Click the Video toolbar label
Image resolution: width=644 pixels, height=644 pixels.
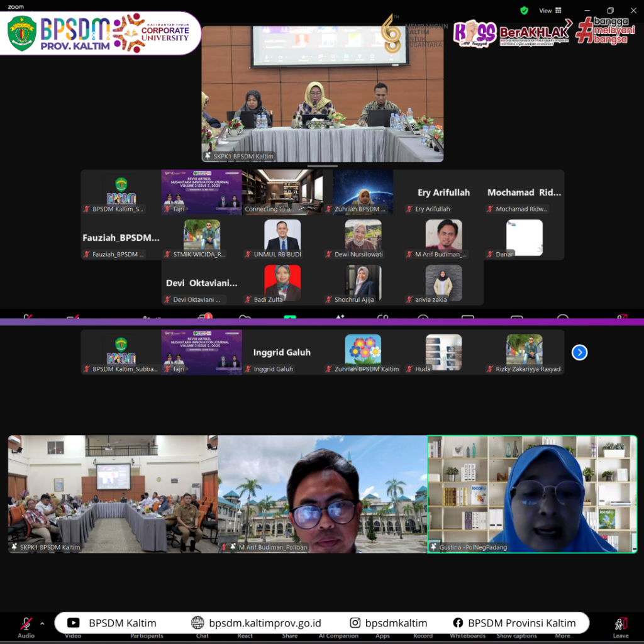(x=73, y=636)
